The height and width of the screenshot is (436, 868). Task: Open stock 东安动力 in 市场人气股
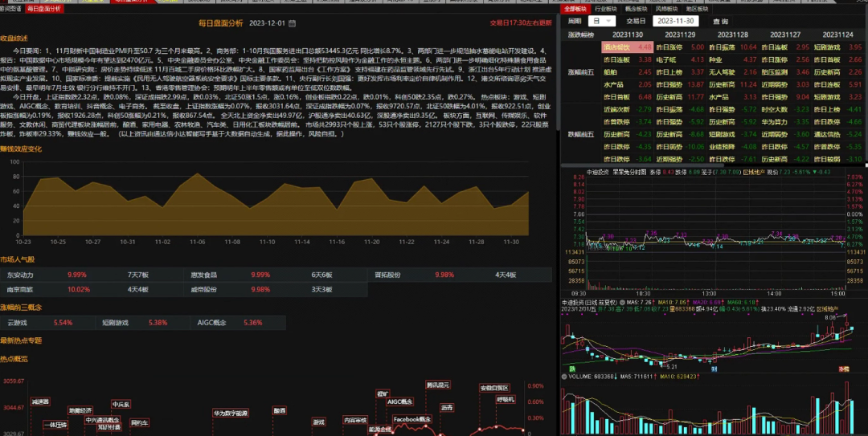point(20,275)
